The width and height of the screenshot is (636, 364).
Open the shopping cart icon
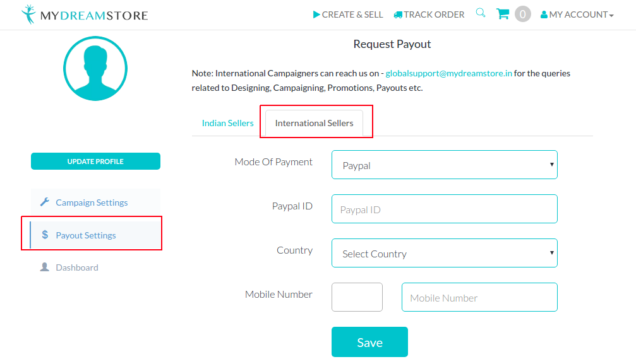click(x=503, y=14)
